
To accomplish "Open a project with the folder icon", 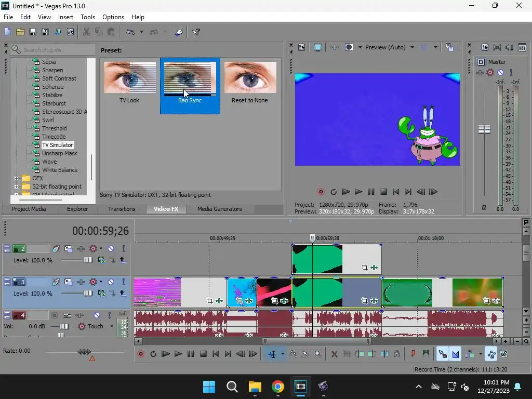I will click(x=20, y=32).
